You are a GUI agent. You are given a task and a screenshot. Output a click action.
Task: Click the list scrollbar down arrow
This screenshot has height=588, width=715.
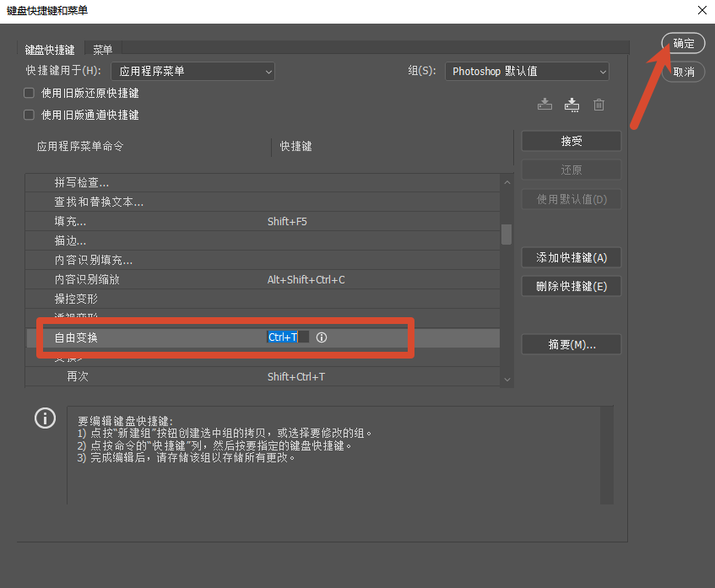(x=507, y=380)
